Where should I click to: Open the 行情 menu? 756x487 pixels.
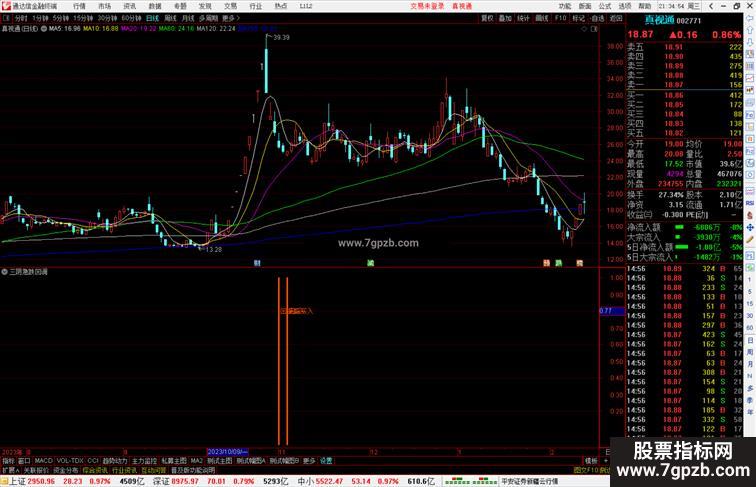click(79, 6)
